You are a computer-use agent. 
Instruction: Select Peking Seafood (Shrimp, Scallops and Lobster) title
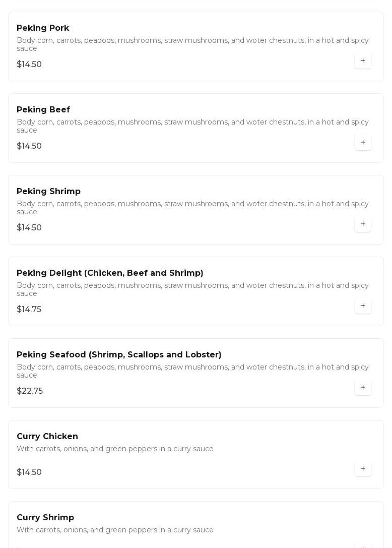(119, 355)
